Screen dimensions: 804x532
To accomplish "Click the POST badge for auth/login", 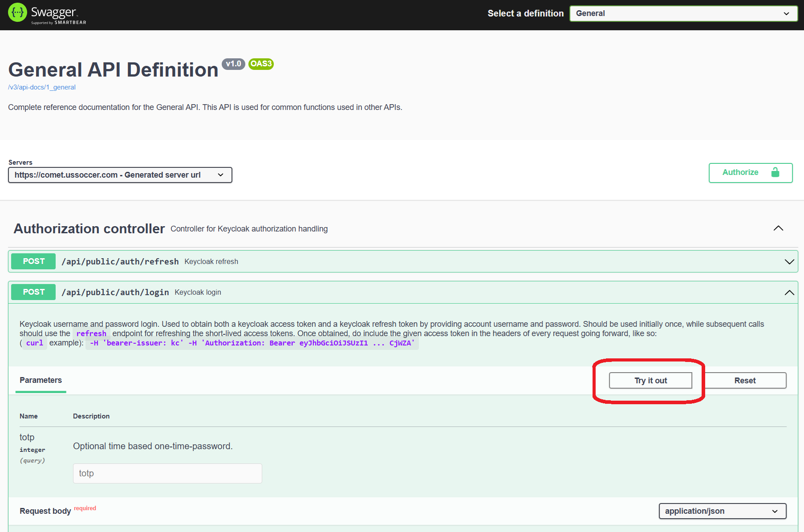I will coord(33,292).
